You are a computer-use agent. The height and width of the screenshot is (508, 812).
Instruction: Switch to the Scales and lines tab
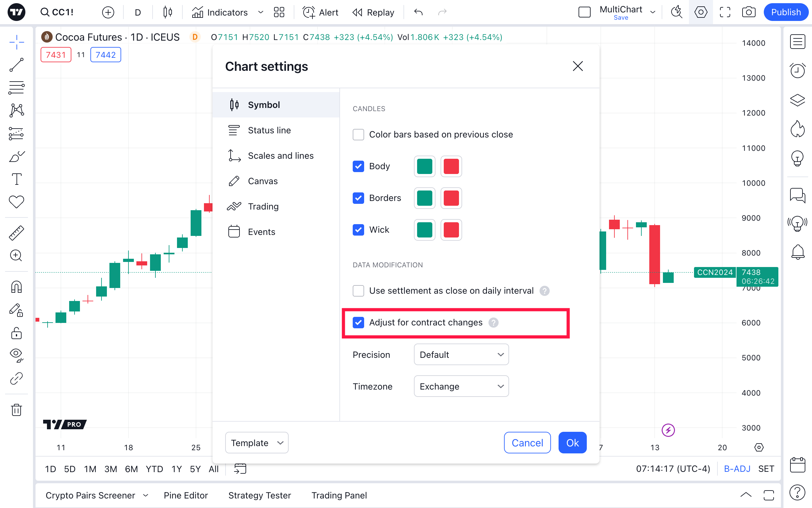point(276,156)
